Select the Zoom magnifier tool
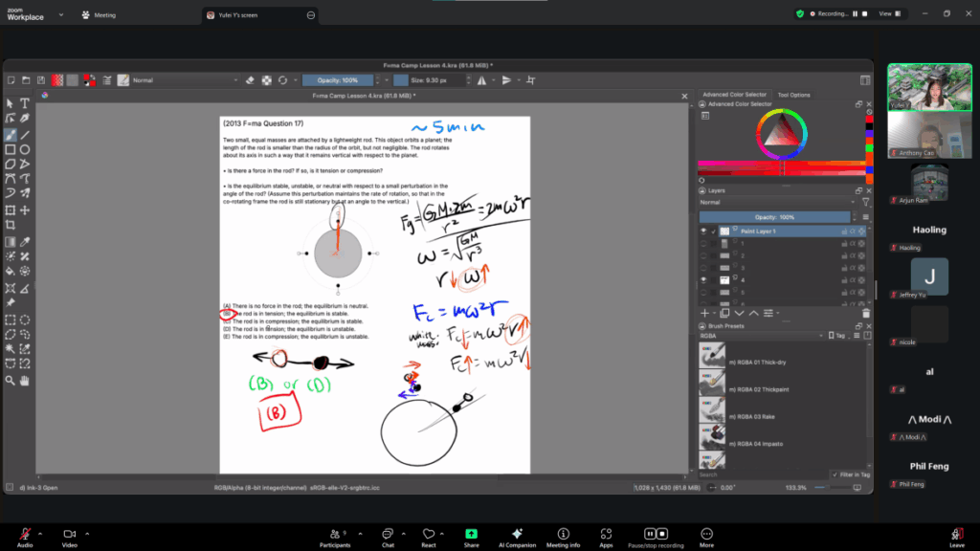The width and height of the screenshot is (980, 551). click(10, 380)
